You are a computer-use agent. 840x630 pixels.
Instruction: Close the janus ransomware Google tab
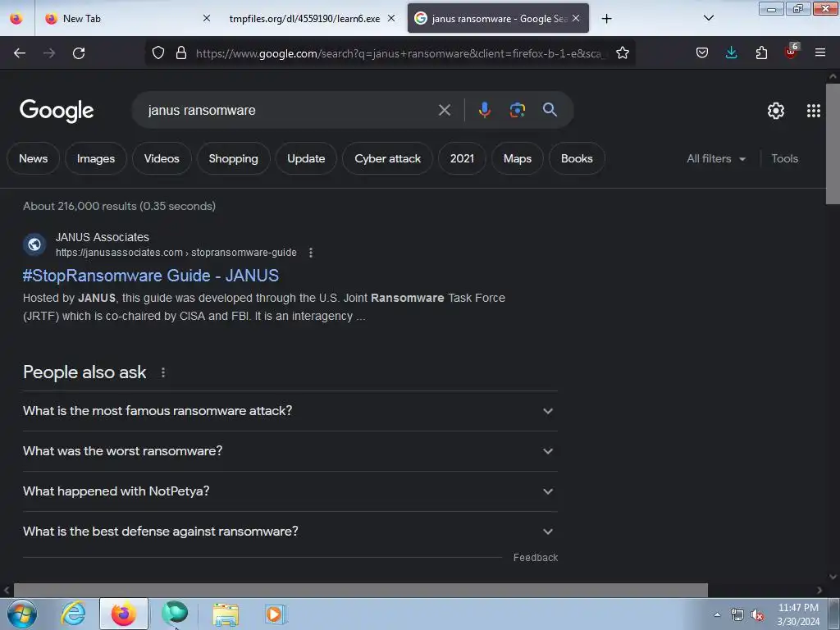(576, 18)
